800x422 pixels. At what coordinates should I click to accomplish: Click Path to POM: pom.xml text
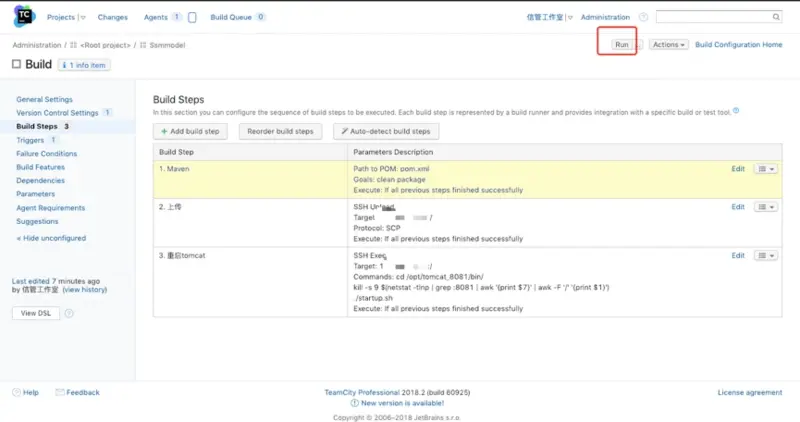(391, 169)
